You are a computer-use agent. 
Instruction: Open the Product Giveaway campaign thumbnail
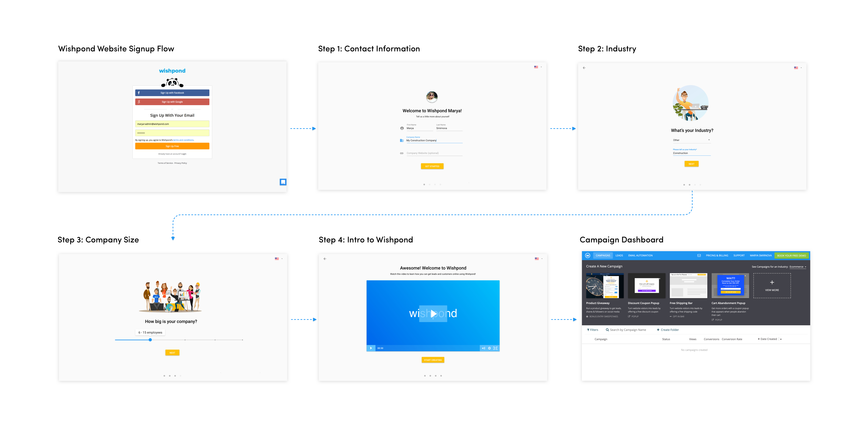coord(605,286)
